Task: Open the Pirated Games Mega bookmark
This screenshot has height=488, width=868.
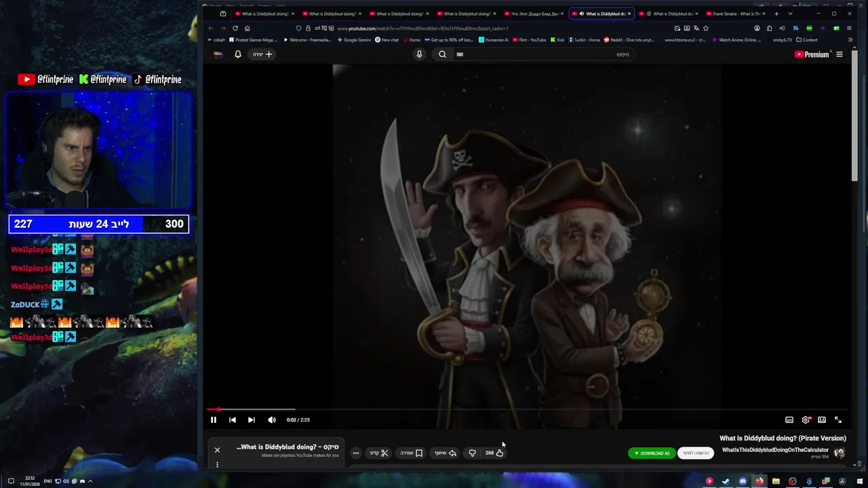Action: pyautogui.click(x=253, y=40)
